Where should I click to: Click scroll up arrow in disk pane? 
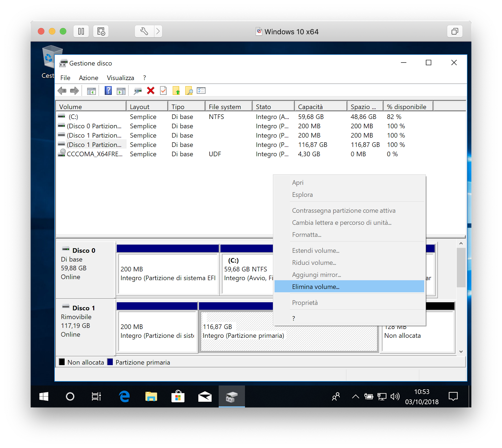coord(461,244)
